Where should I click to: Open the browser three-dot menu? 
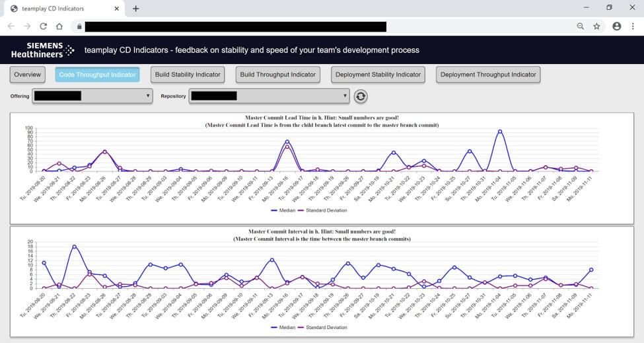pyautogui.click(x=633, y=26)
